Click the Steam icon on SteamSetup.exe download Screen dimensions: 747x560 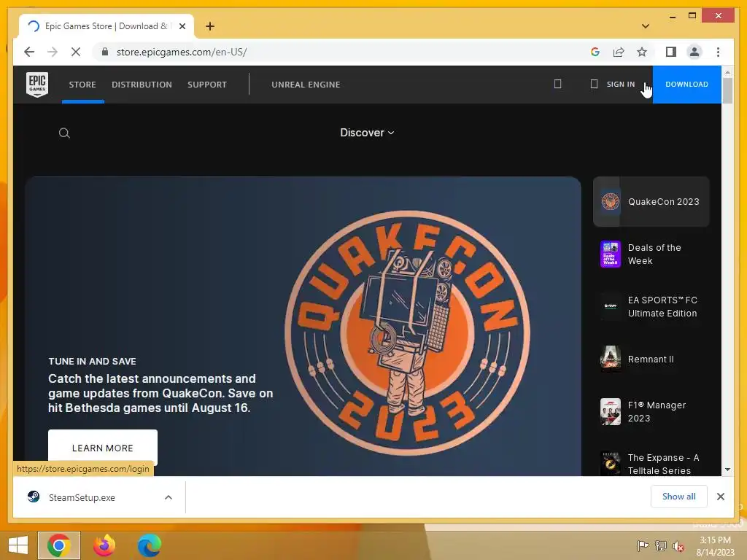[x=34, y=497]
